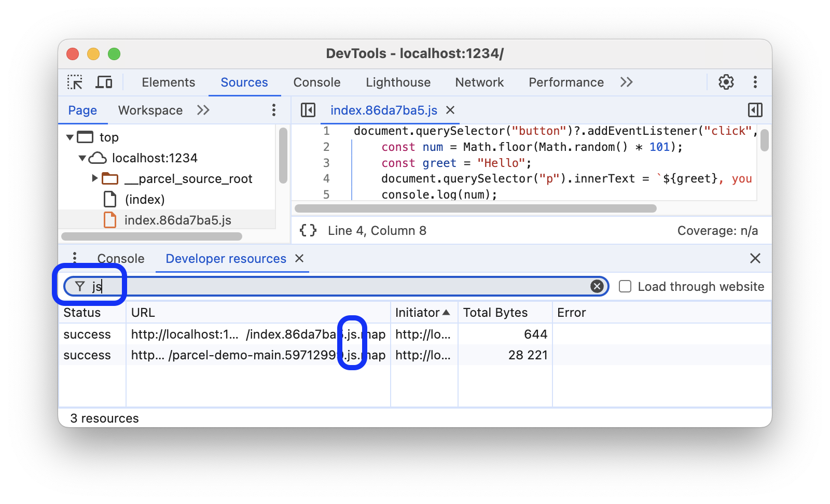Open the drawer three-dot menu

(75, 258)
